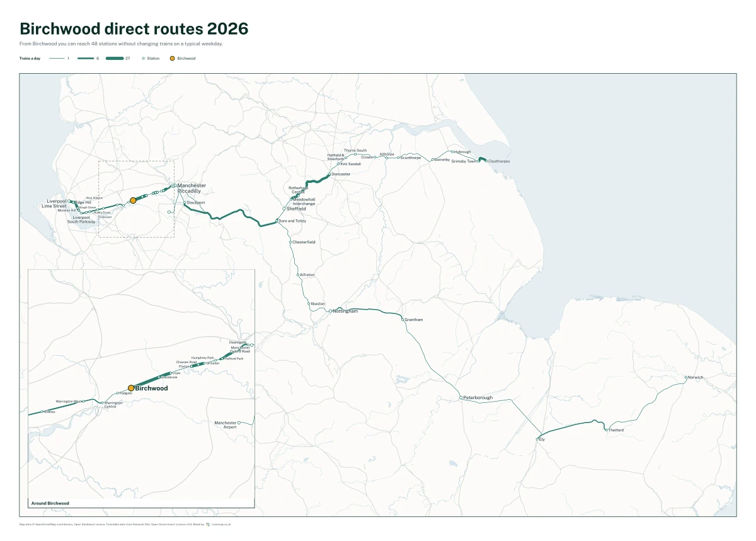Image resolution: width=756 pixels, height=541 pixels.
Task: Click the West Allerton label
Action: [94, 198]
